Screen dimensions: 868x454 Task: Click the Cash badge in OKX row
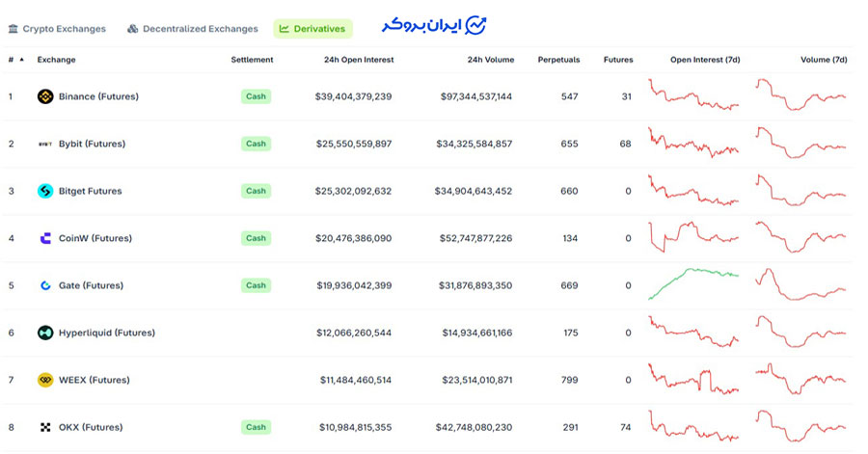pos(256,427)
